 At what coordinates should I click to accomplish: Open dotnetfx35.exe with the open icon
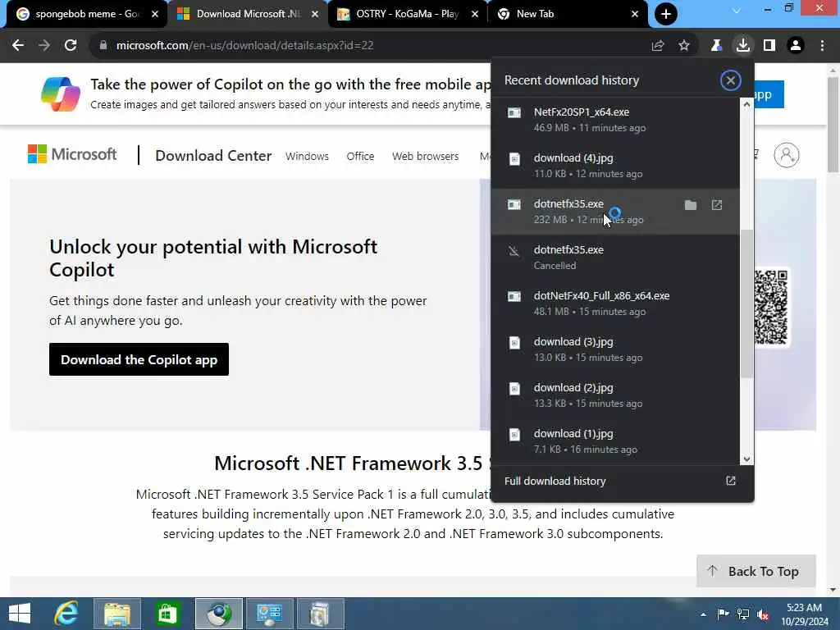click(x=717, y=205)
